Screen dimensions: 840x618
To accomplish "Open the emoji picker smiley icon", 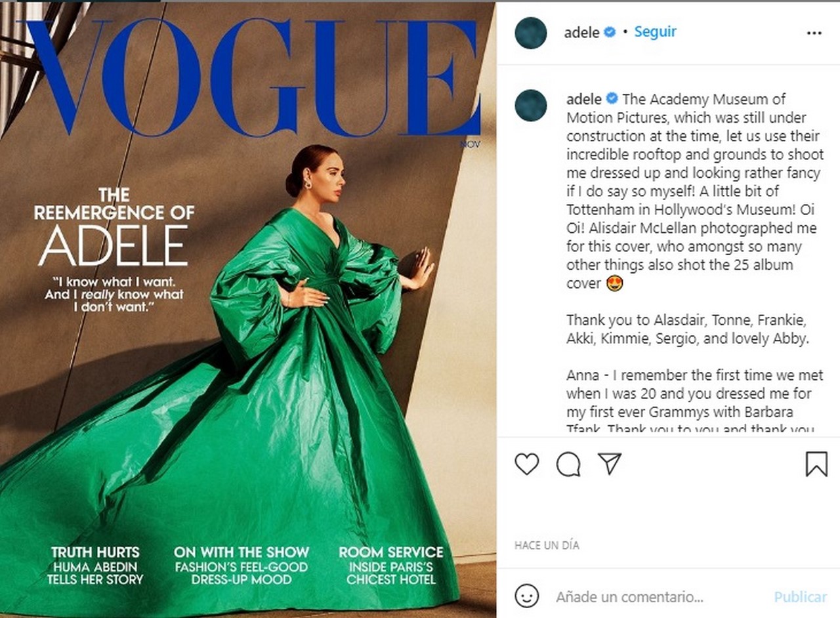I will click(527, 596).
